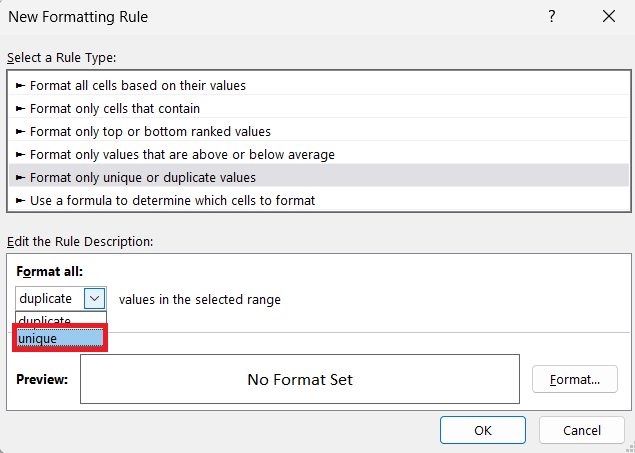Click the 'Format all:' label
The width and height of the screenshot is (635, 453).
pyautogui.click(x=49, y=271)
